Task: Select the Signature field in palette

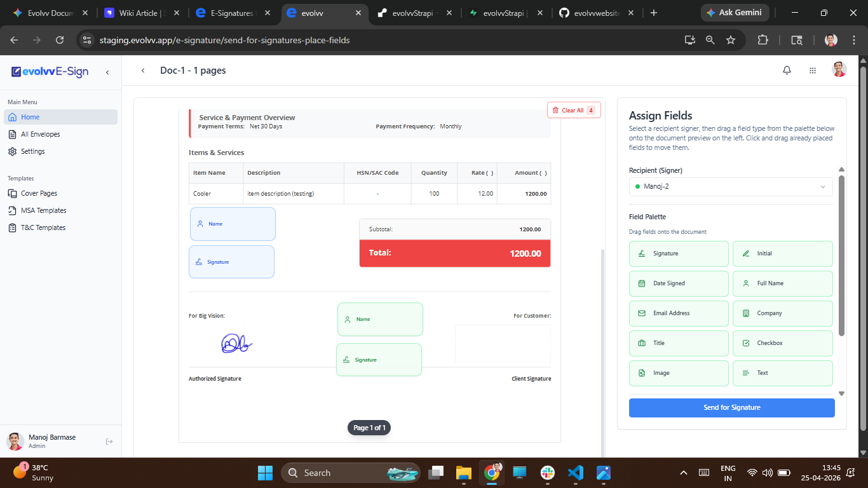Action: [679, 254]
